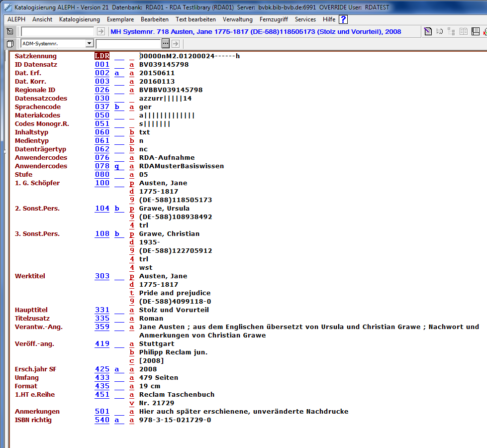Open the Exemplare menu
The width and height of the screenshot is (487, 448).
coord(120,19)
